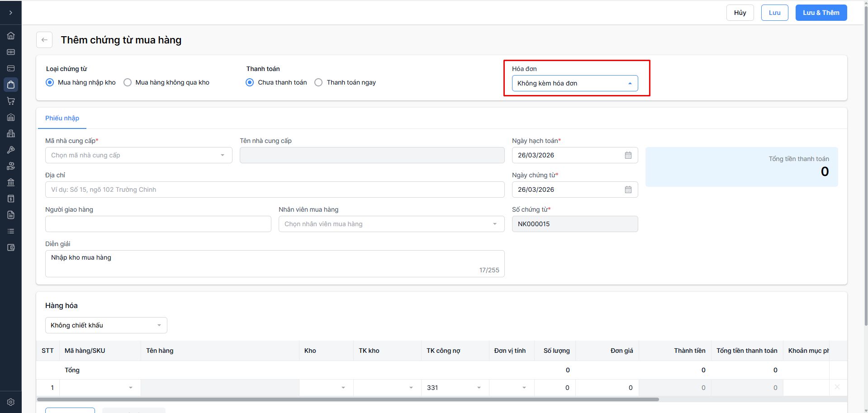Click the bank building sidebar icon
Viewport: 868px width, 413px height.
(x=11, y=182)
